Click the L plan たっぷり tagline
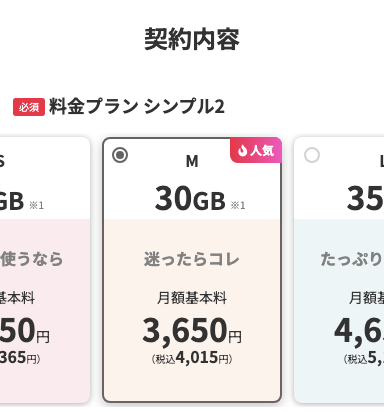 point(352,259)
